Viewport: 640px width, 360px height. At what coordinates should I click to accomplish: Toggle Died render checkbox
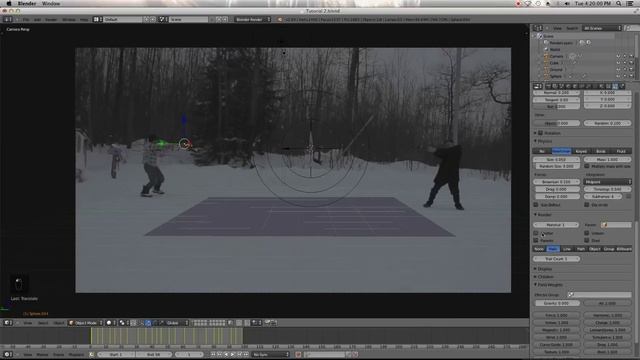coord(587,240)
